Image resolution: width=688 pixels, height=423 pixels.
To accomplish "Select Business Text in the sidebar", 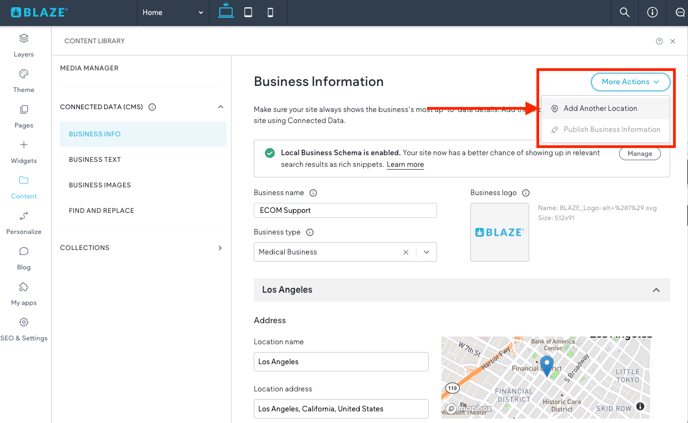I will pyautogui.click(x=95, y=160).
